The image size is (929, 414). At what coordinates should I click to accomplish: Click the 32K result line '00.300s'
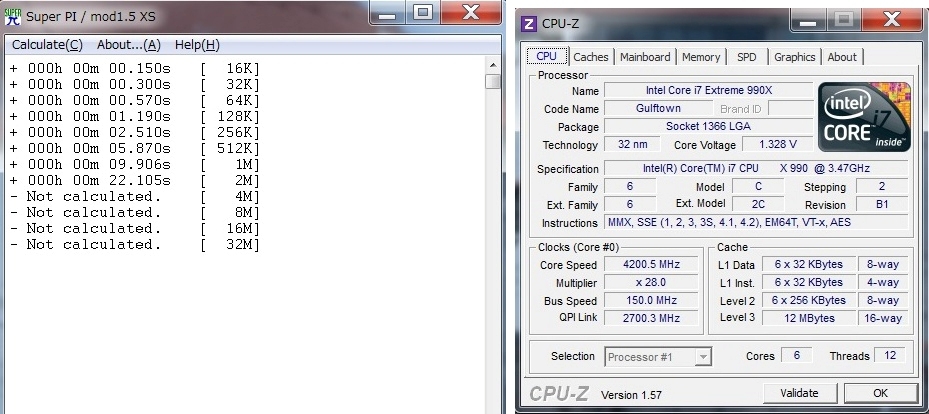tap(134, 85)
